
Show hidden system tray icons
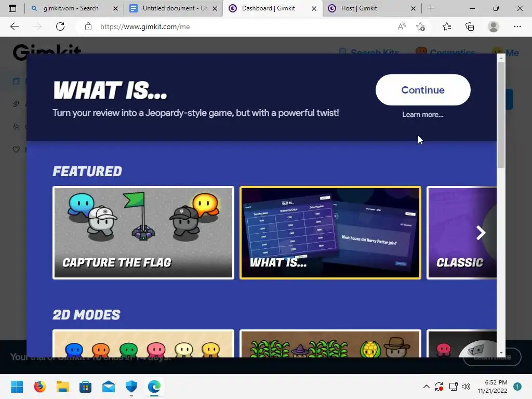pos(427,387)
